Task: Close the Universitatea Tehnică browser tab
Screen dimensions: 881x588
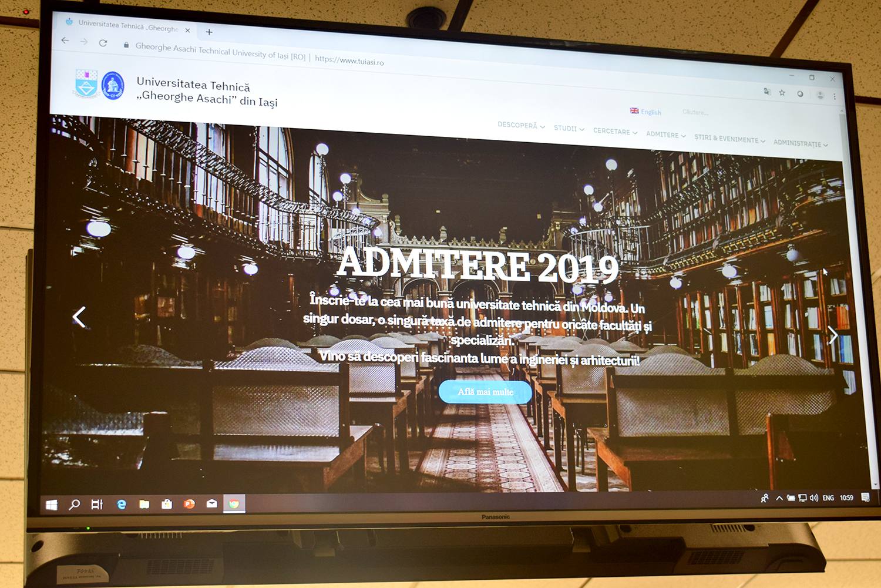Action: click(187, 30)
